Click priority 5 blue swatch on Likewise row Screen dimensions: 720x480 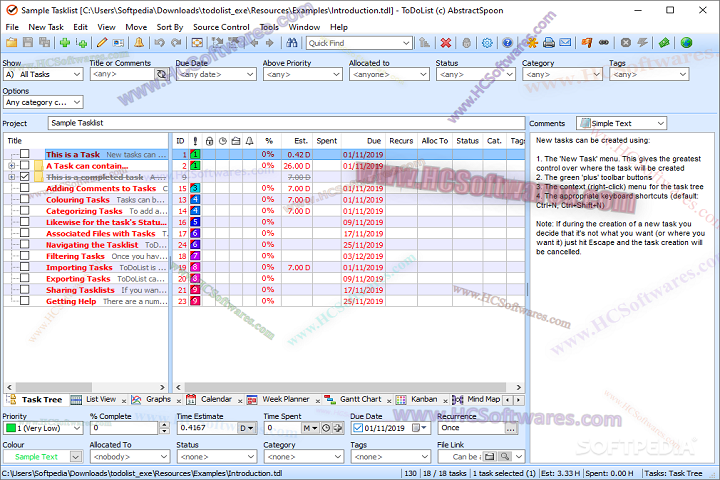(195, 222)
